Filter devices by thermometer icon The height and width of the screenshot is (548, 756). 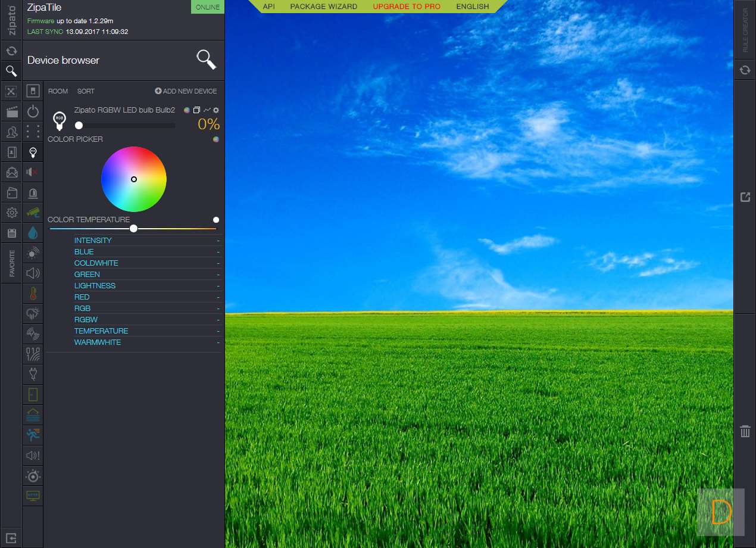pos(33,294)
